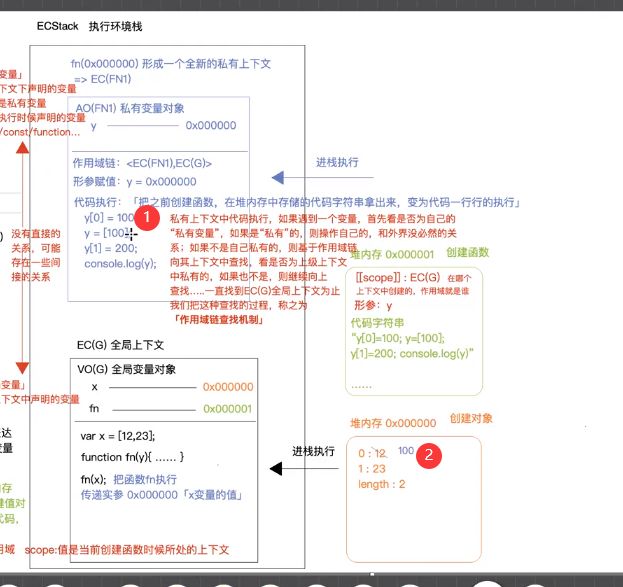Click the 'y' variable name in AO(FN1)

[x=94, y=126]
